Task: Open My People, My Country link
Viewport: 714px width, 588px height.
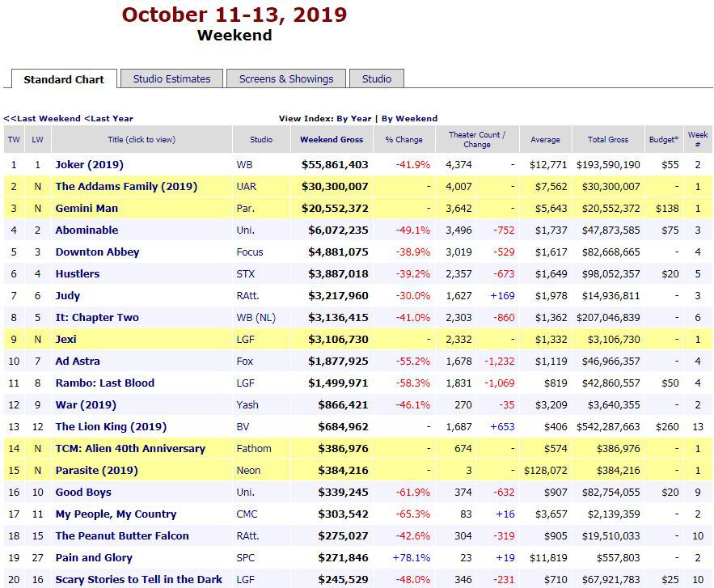Action: pos(116,514)
